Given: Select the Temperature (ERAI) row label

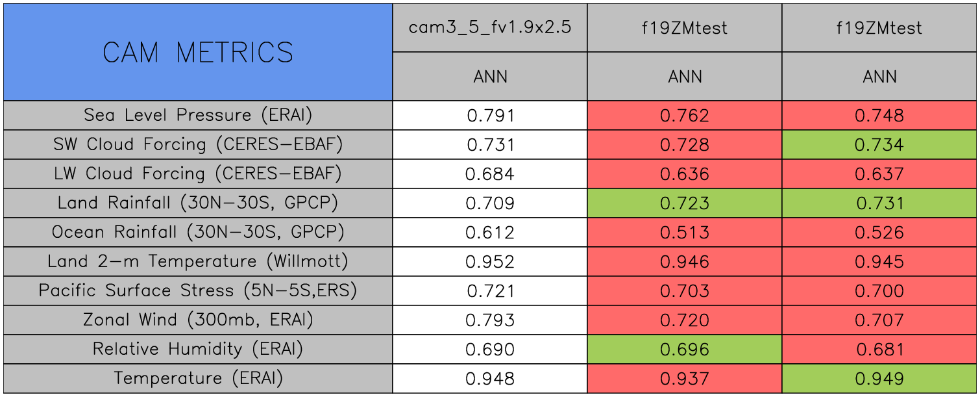Looking at the screenshot, I should [198, 379].
